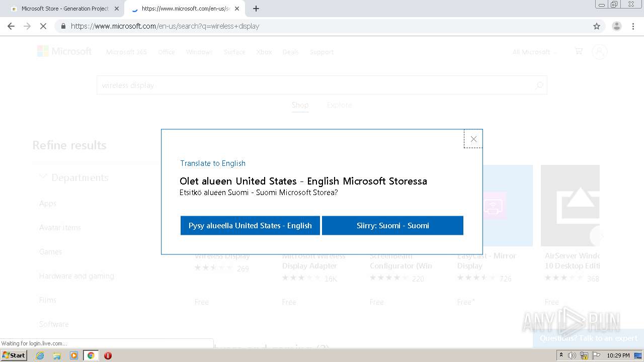Screen dimensions: 644x362
Task: Open Office nav item
Action: click(x=167, y=52)
